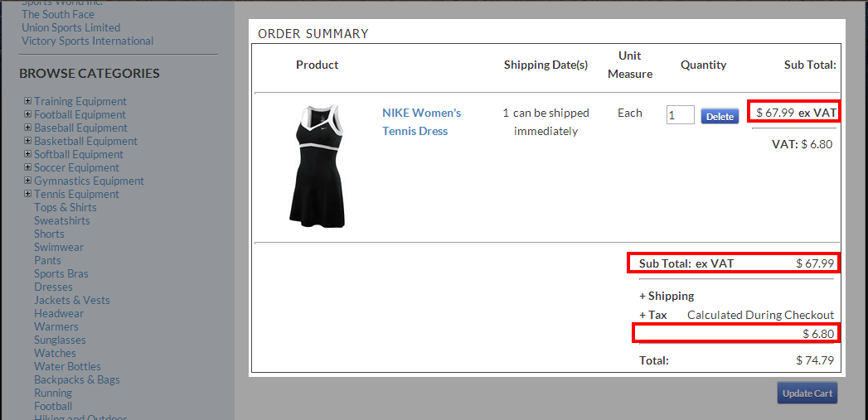Browse Running category
This screenshot has width=868, height=420.
point(53,393)
